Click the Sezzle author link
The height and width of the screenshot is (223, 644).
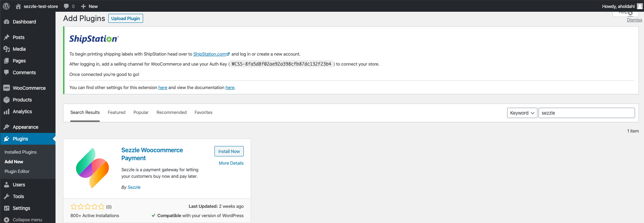[134, 187]
